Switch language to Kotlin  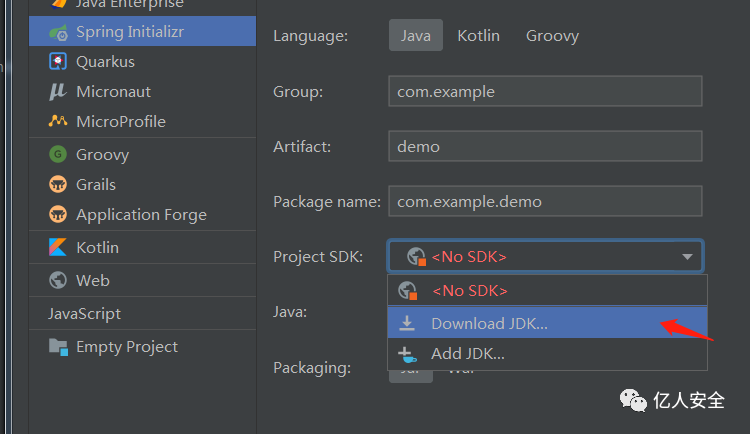478,36
